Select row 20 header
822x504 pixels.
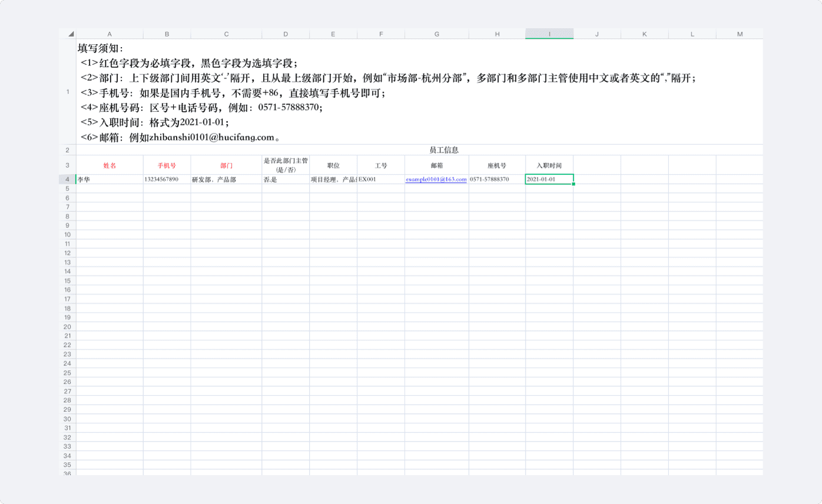68,326
